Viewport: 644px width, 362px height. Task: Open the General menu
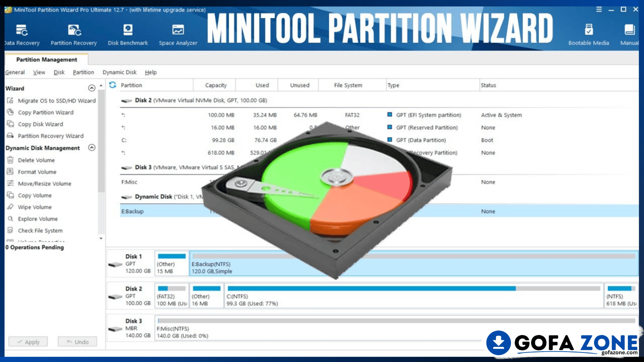tap(15, 72)
